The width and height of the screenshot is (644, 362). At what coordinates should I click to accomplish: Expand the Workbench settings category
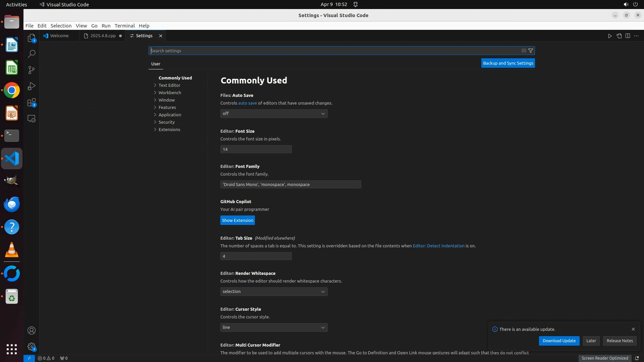(x=170, y=93)
